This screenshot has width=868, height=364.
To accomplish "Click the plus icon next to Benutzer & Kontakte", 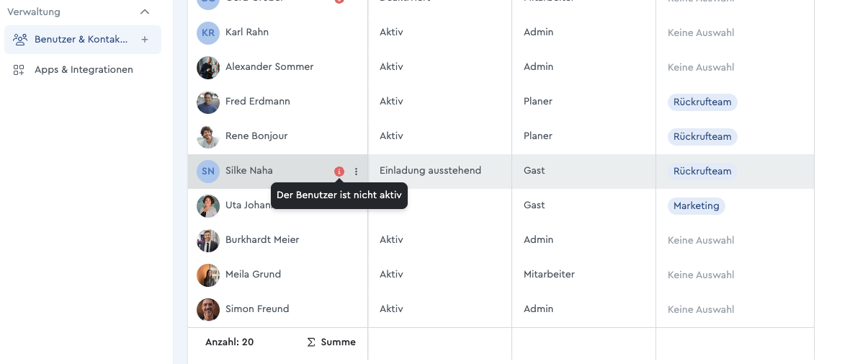I will [145, 40].
